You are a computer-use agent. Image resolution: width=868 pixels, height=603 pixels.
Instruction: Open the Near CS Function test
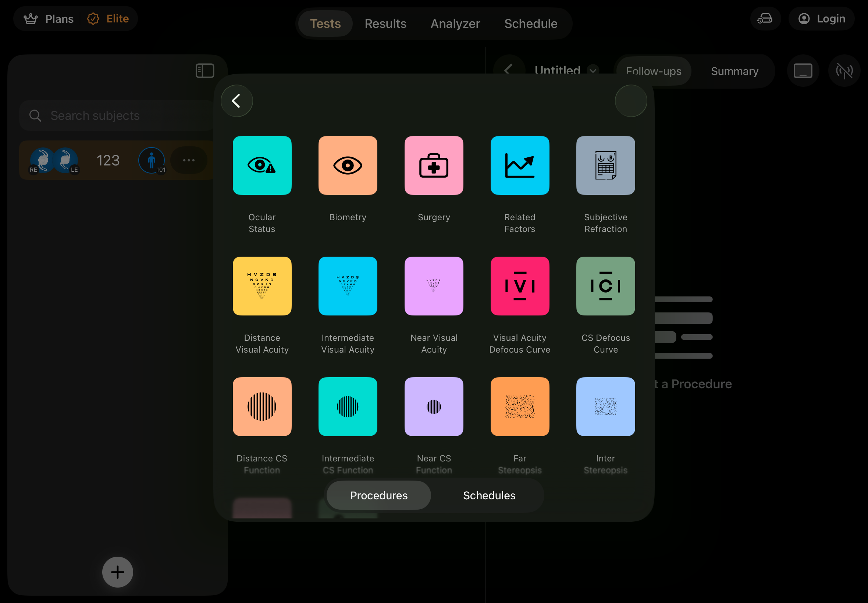(434, 407)
